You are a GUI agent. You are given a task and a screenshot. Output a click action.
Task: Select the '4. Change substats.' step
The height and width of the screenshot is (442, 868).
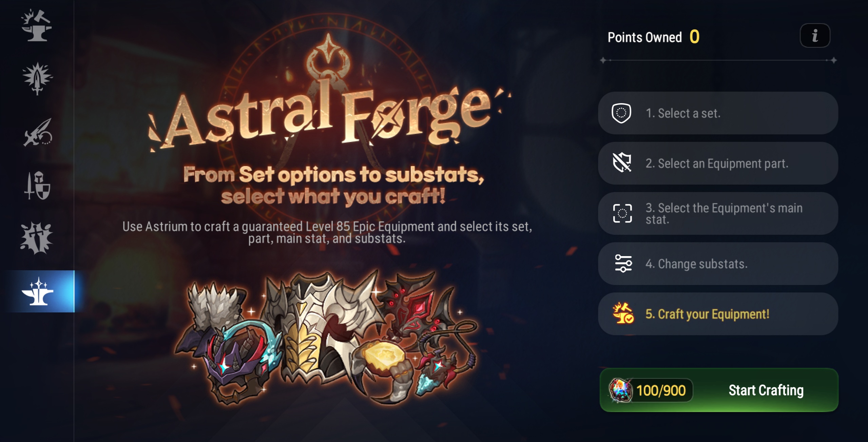point(717,264)
